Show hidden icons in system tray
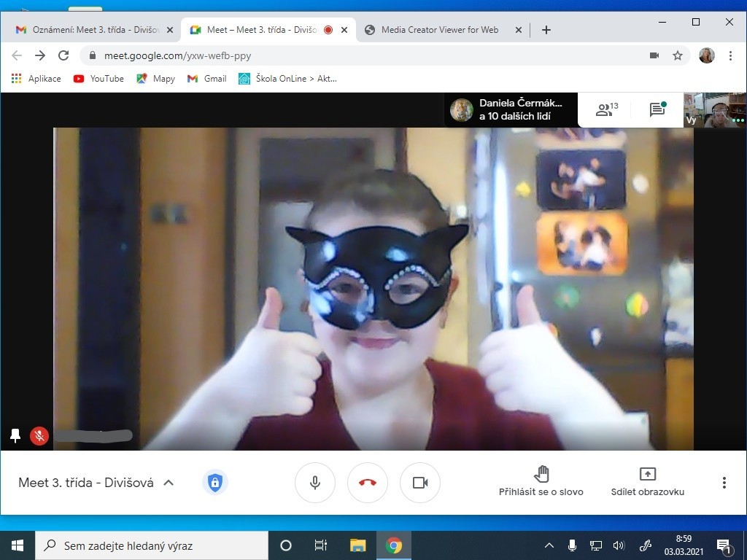This screenshot has height=560, width=747. [x=549, y=545]
